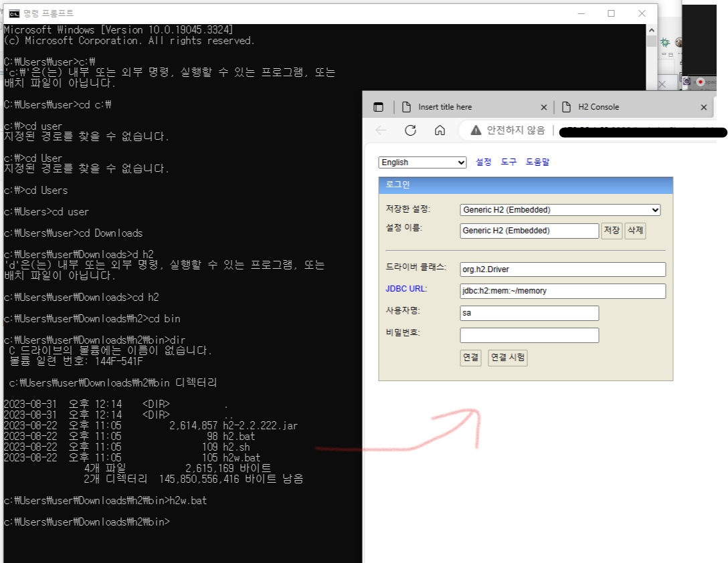Open the browser tab actions menu icon
Viewport: 728px width, 563px height.
pyautogui.click(x=379, y=107)
